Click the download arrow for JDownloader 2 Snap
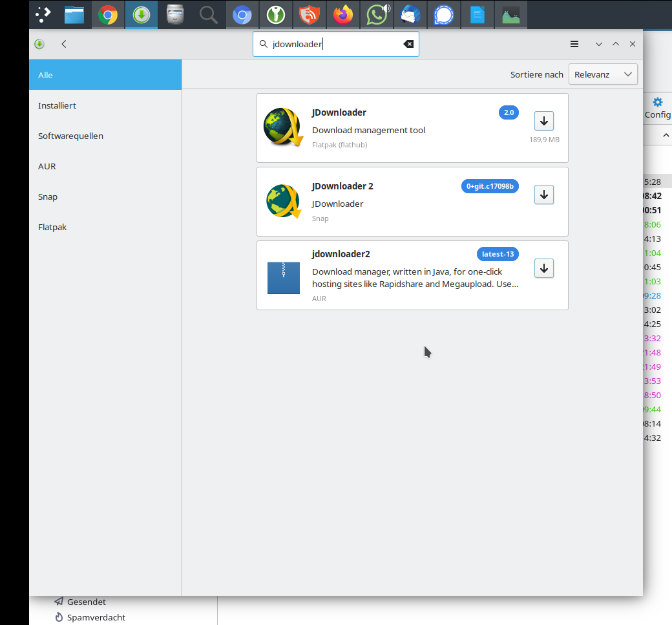This screenshot has width=672, height=625. [x=543, y=195]
